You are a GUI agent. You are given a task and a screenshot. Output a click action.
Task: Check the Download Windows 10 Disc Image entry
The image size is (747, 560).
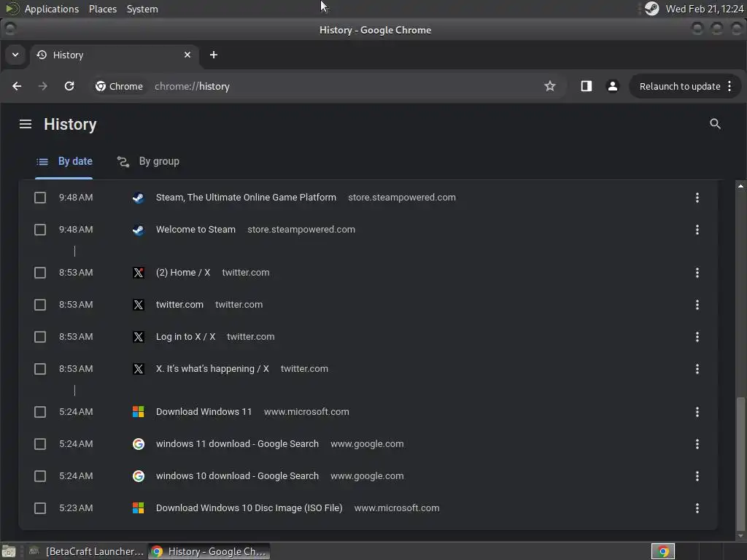(x=40, y=508)
